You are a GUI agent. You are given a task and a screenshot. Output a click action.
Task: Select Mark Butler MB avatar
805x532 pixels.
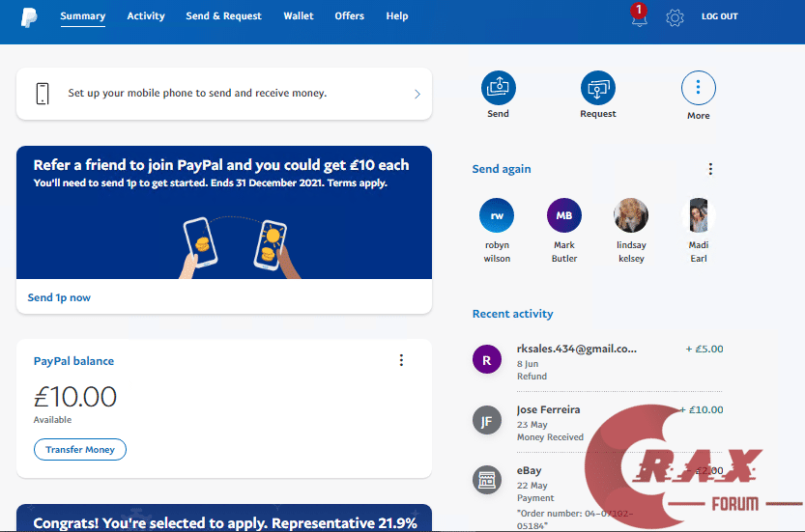pyautogui.click(x=563, y=215)
